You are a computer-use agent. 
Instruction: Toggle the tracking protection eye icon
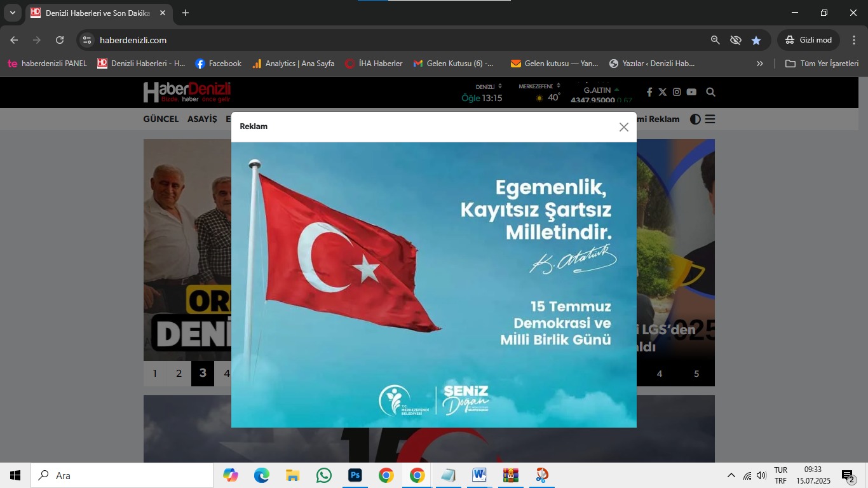click(736, 40)
